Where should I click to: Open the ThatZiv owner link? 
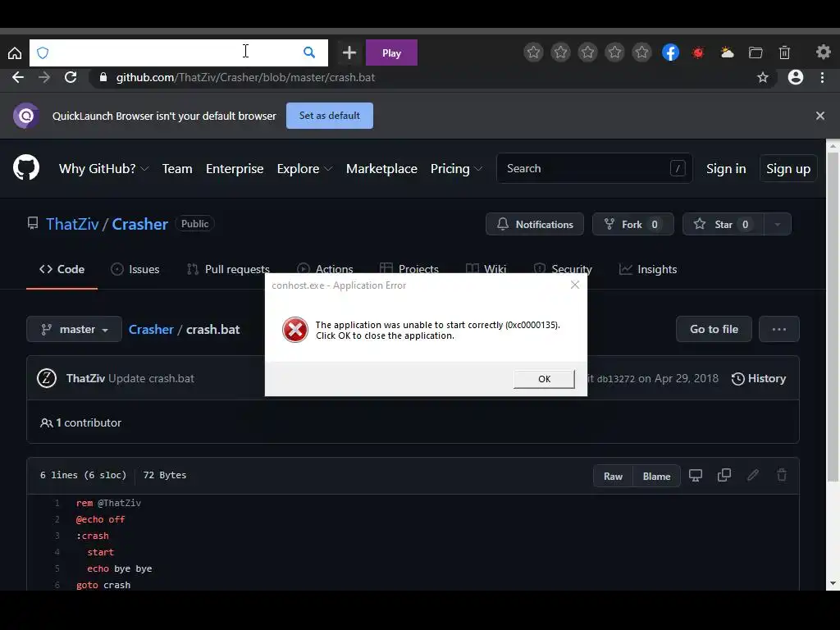coord(72,224)
